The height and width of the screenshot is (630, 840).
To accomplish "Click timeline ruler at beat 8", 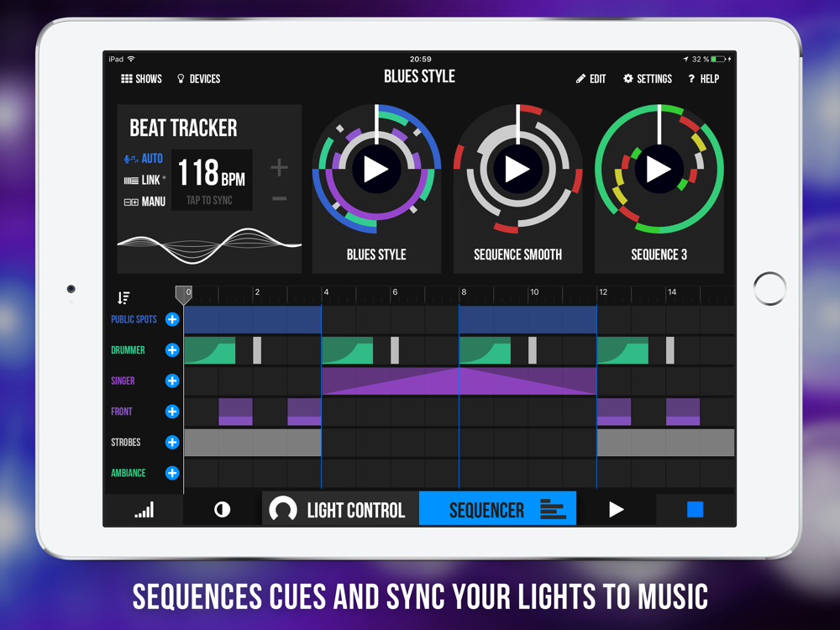I will [x=464, y=292].
